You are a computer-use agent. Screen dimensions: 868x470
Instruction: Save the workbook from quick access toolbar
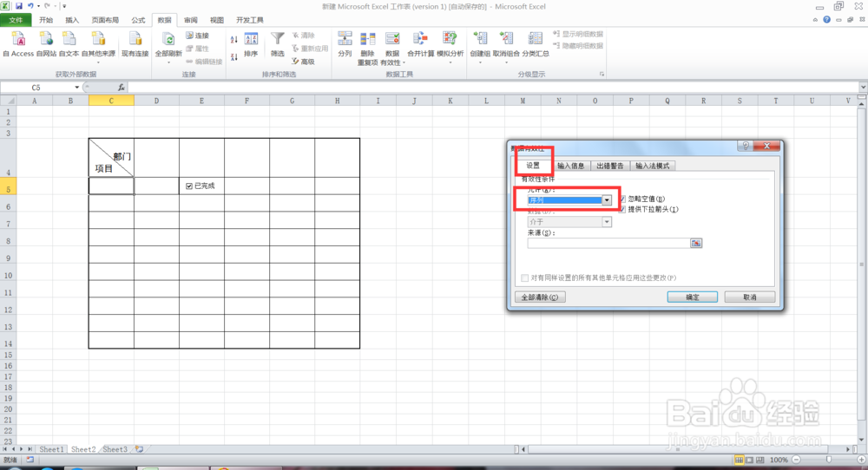click(18, 6)
